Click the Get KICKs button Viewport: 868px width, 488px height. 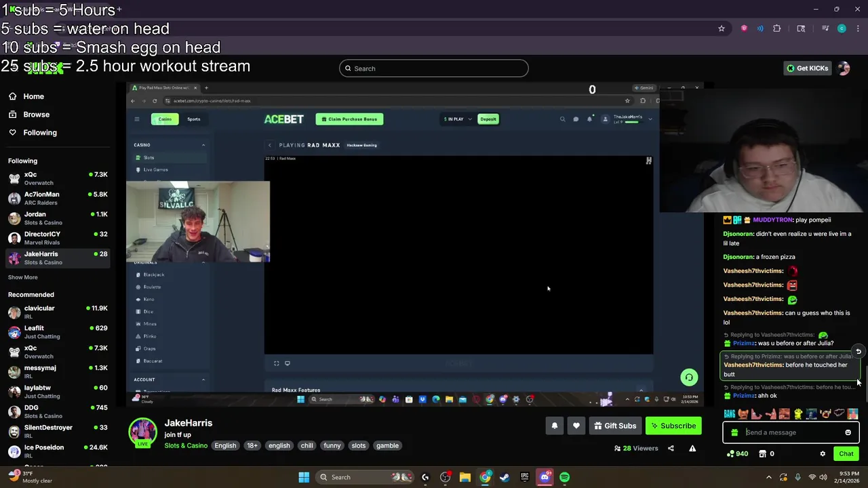(808, 68)
